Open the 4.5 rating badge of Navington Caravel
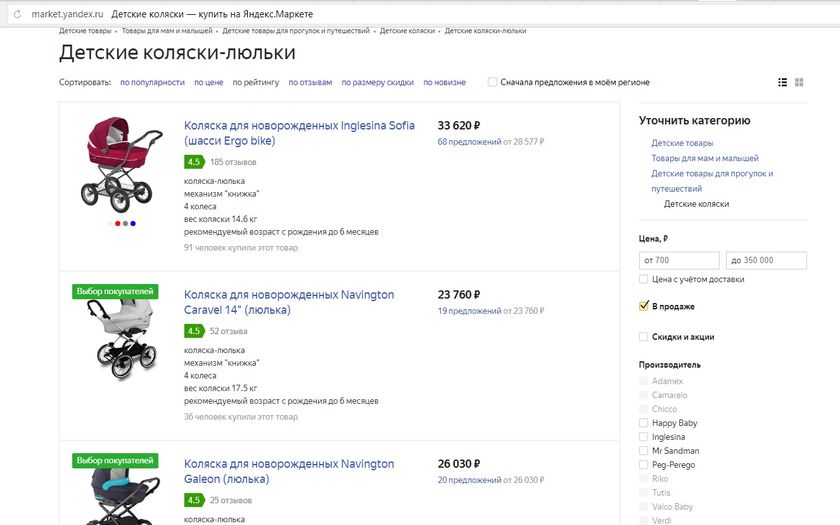 pyautogui.click(x=194, y=331)
